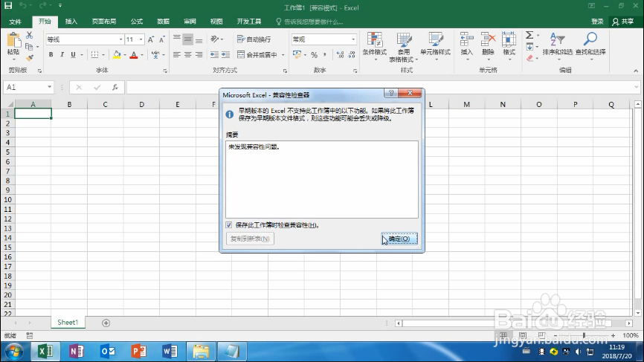The width and height of the screenshot is (644, 362).
Task: Click the Share button
Action: tap(623, 22)
